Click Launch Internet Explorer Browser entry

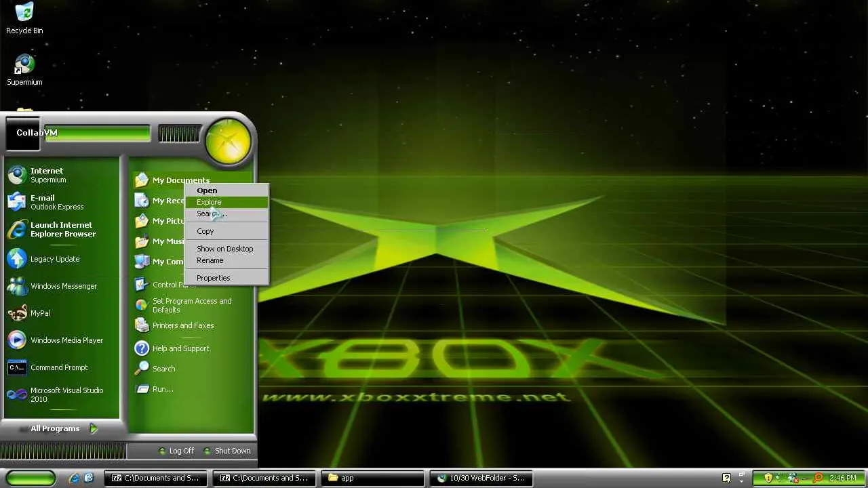coord(62,230)
